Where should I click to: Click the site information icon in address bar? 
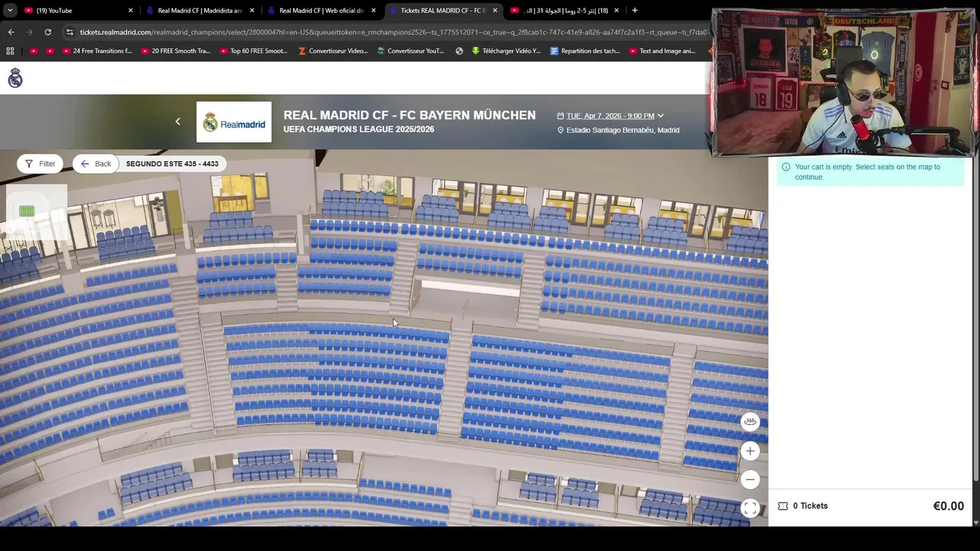[70, 32]
